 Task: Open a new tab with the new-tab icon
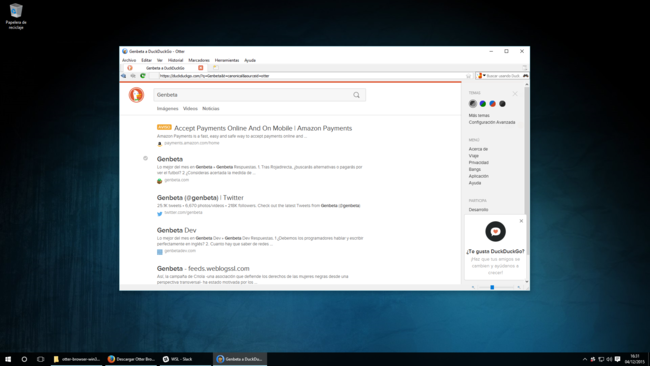pyautogui.click(x=216, y=68)
